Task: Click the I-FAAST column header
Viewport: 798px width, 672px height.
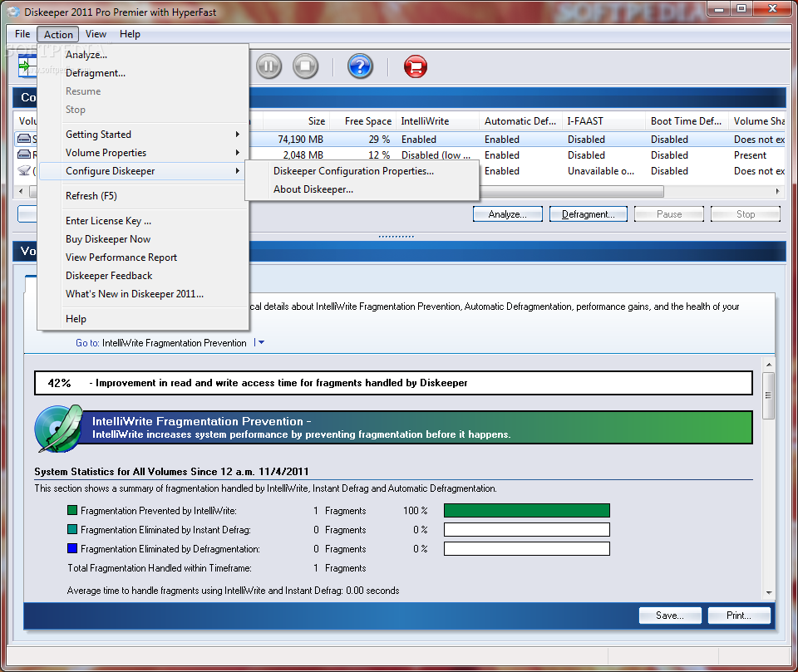Action: coord(603,121)
